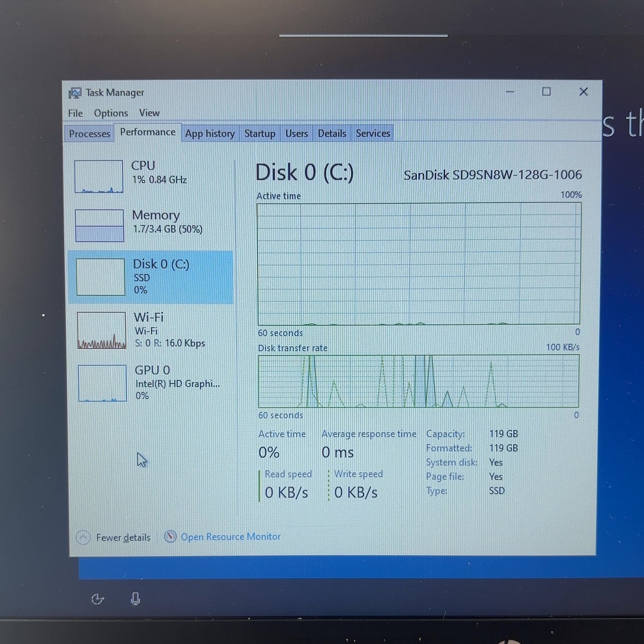Image resolution: width=644 pixels, height=644 pixels.
Task: Switch to the Startup tab
Action: pos(260,134)
